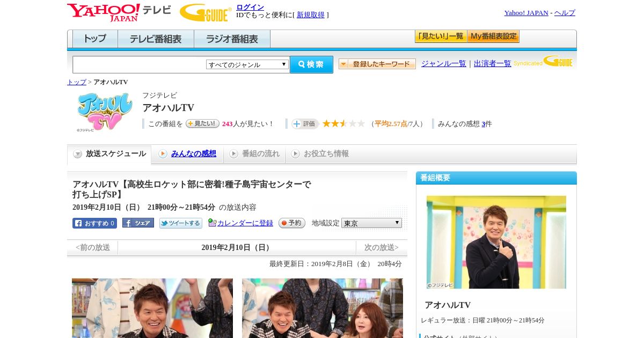Viewport: 644px width, 338px height.
Task: Click the Facebook おすすめ button
Action: tap(94, 223)
